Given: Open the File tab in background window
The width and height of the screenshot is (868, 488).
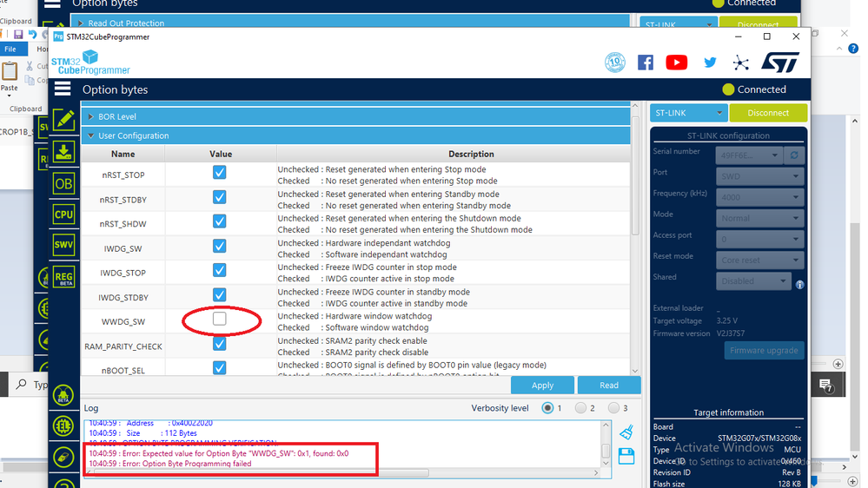Looking at the screenshot, I should (10, 49).
